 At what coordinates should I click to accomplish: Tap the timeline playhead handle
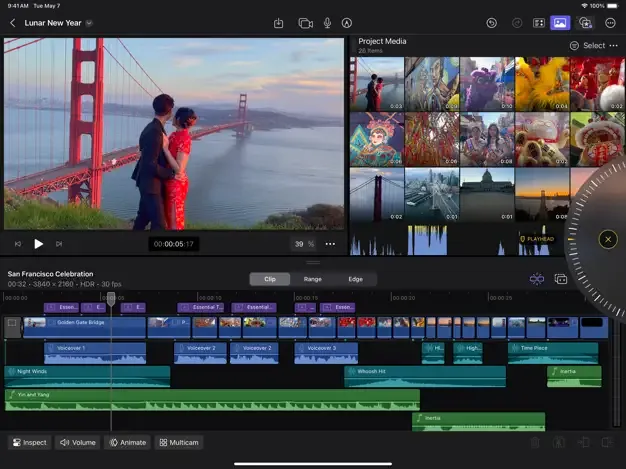[x=111, y=297]
